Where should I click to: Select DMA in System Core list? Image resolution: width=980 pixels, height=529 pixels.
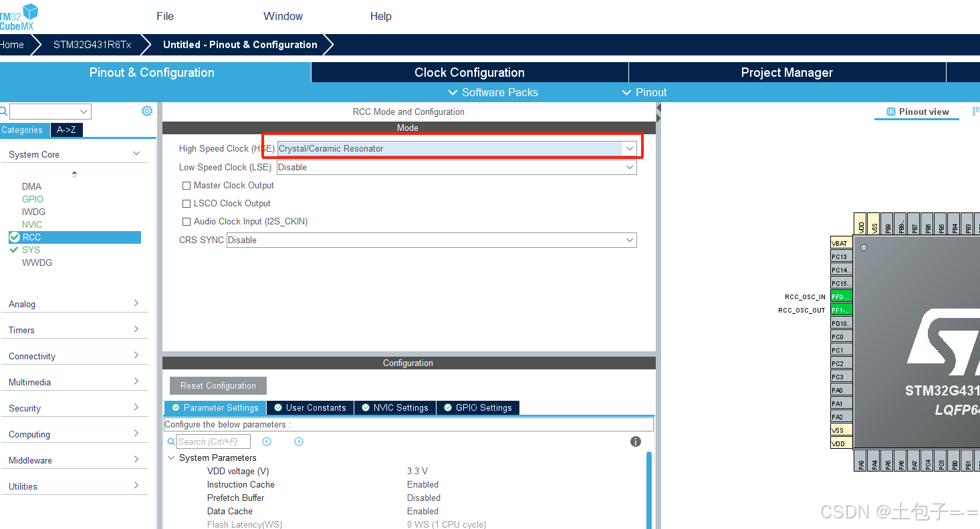[x=31, y=186]
